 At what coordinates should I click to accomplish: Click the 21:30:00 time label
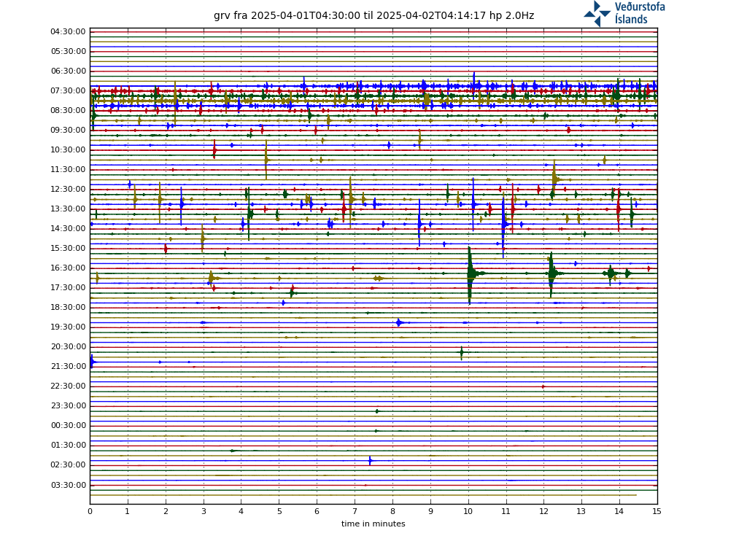coord(68,366)
